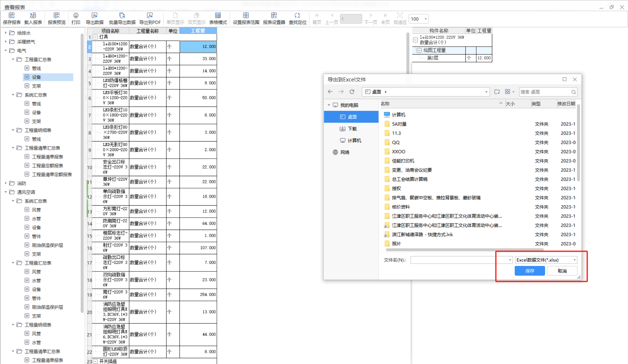Select the 照片 folder
Image resolution: width=628 pixels, height=364 pixels.
tap(396, 244)
